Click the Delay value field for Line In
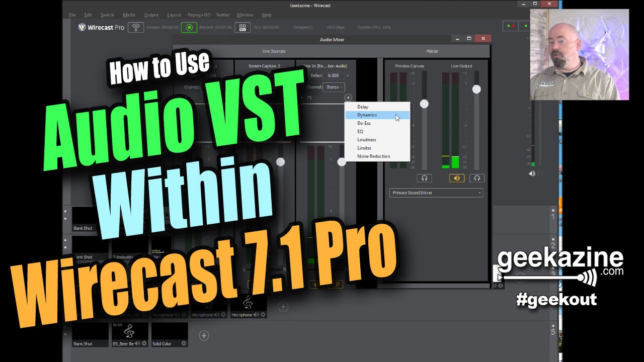The height and width of the screenshot is (362, 644). 333,75
